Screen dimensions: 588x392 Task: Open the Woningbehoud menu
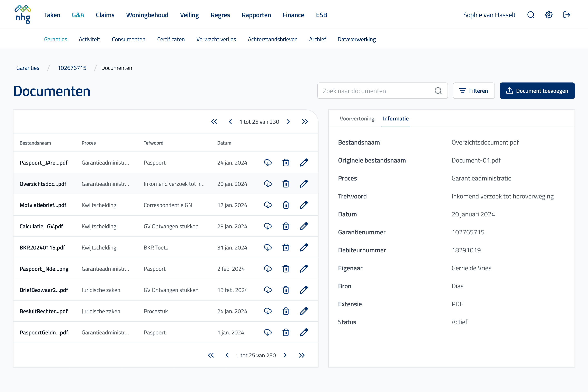147,15
